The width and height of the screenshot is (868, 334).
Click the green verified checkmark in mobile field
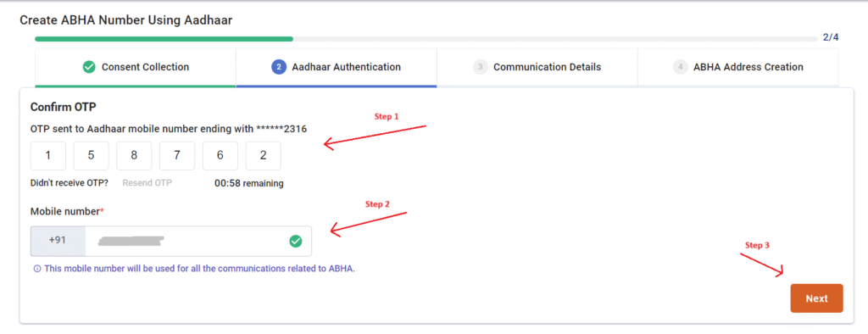click(x=296, y=241)
